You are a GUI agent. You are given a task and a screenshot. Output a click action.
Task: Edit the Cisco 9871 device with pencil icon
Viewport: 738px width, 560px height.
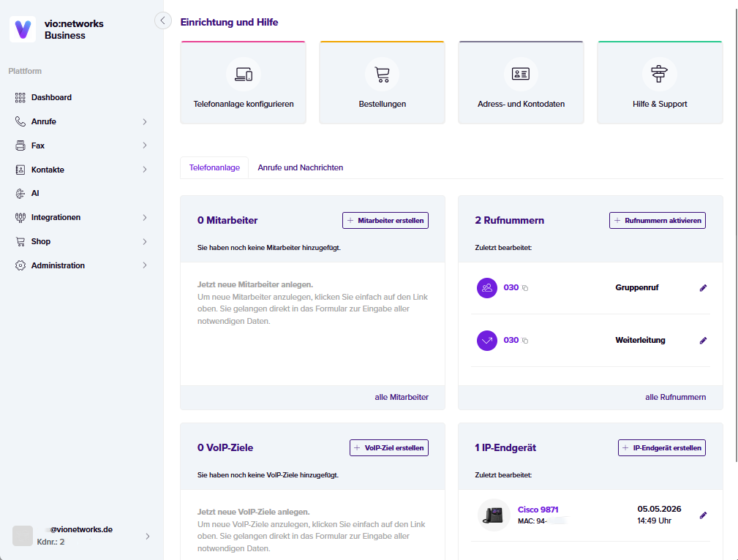pyautogui.click(x=703, y=515)
